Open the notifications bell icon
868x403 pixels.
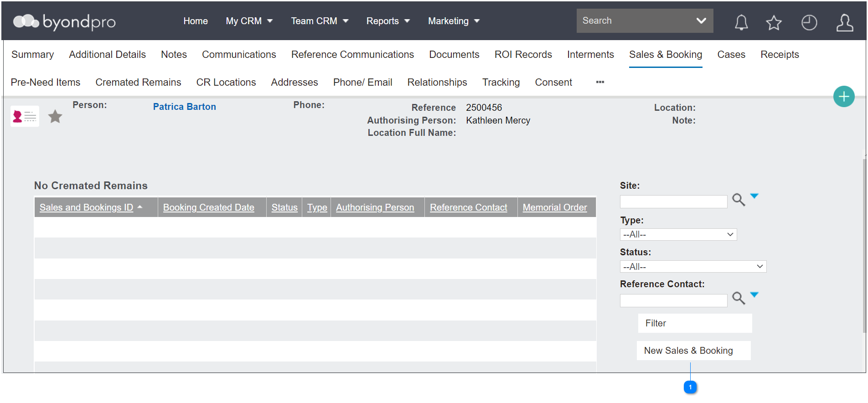[741, 22]
